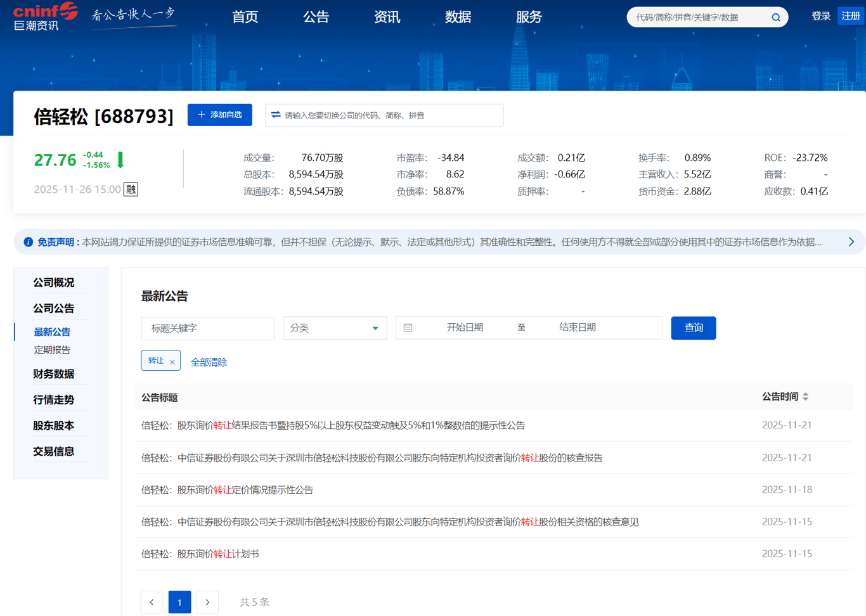Image resolution: width=866 pixels, height=616 pixels.
Task: Select 最新公告 sidebar sub-item
Action: point(52,332)
